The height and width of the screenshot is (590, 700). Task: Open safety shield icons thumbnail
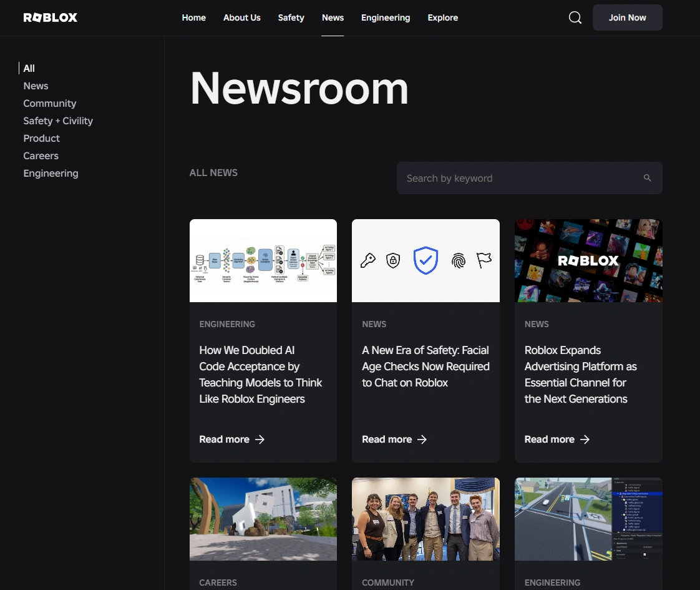click(x=425, y=260)
